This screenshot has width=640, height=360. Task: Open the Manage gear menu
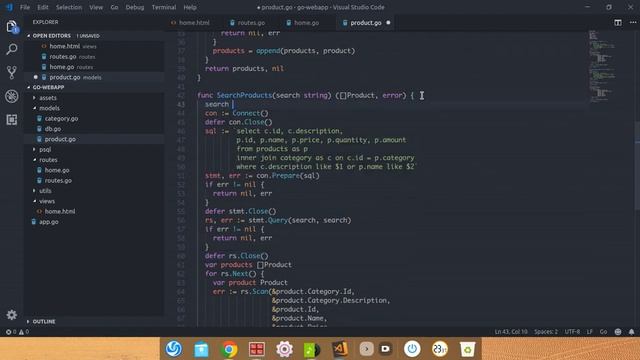pyautogui.click(x=11, y=315)
